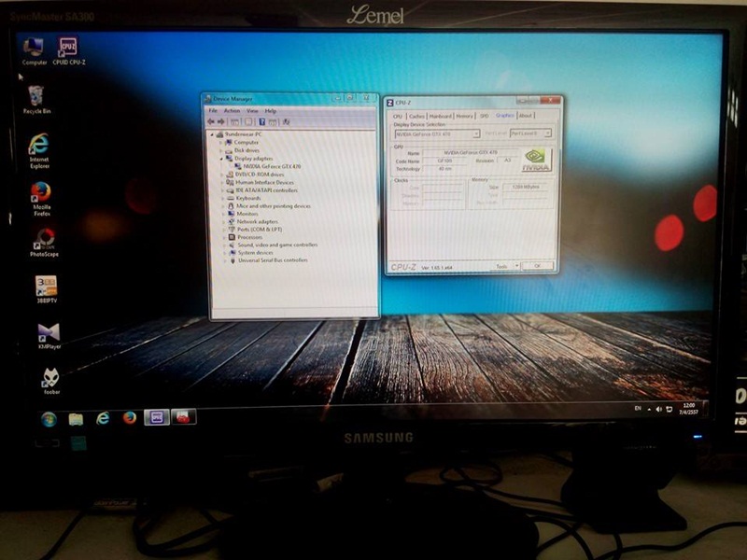Screen dimensions: 747x560
Task: Open File menu in Device Manager
Action: [213, 110]
